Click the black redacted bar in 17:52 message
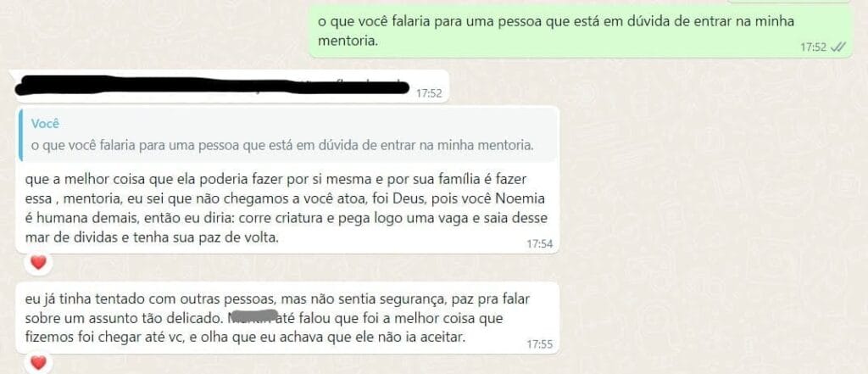 click(212, 86)
